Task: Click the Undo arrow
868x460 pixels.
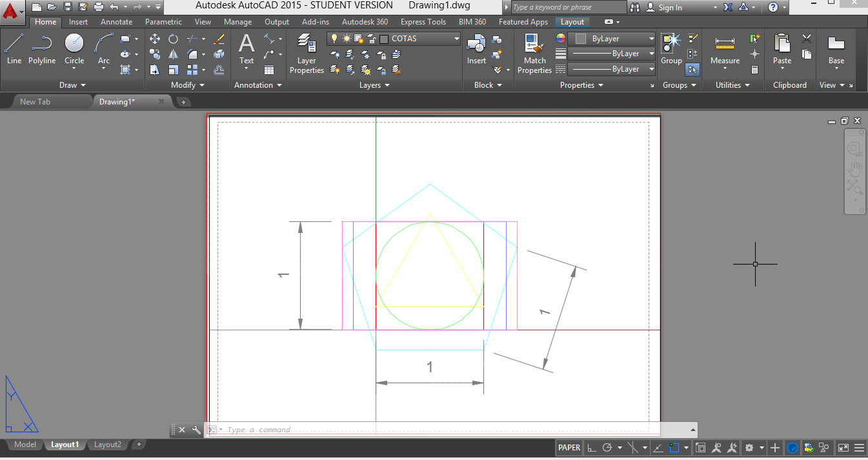Action: pyautogui.click(x=114, y=7)
